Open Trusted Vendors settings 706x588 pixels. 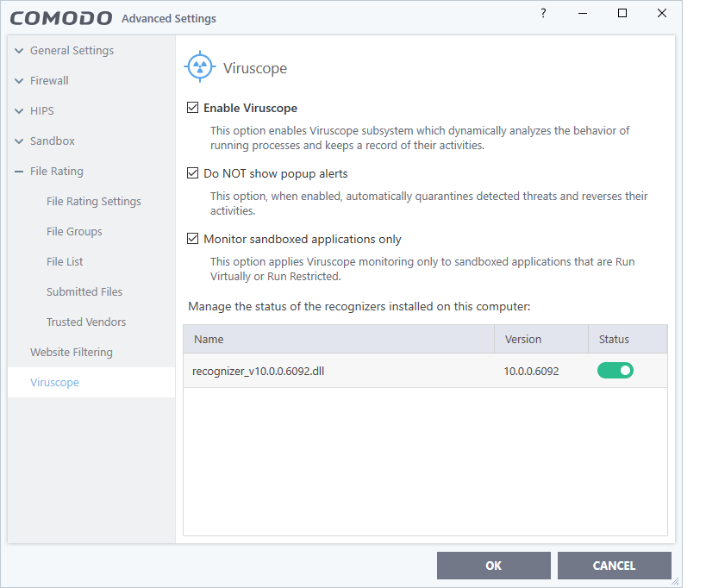86,322
